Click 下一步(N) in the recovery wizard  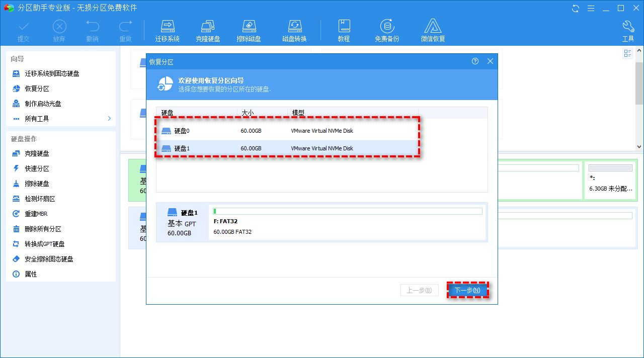(467, 290)
